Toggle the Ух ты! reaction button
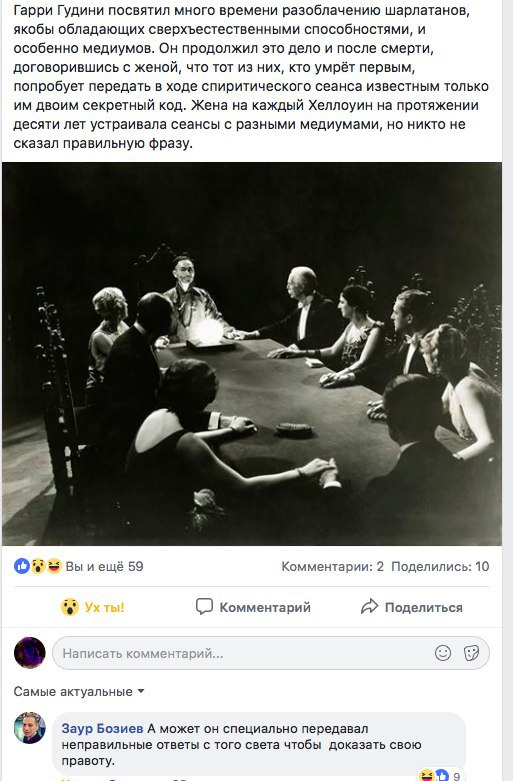Screen dimensions: 513x781 pyautogui.click(x=93, y=607)
